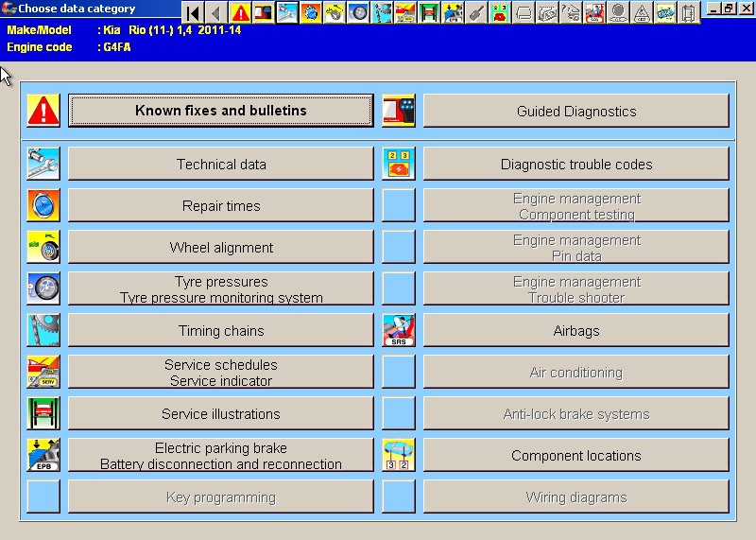The width and height of the screenshot is (756, 540).
Task: Click the red warning triangle beside Known fixes
Action: 43,111
